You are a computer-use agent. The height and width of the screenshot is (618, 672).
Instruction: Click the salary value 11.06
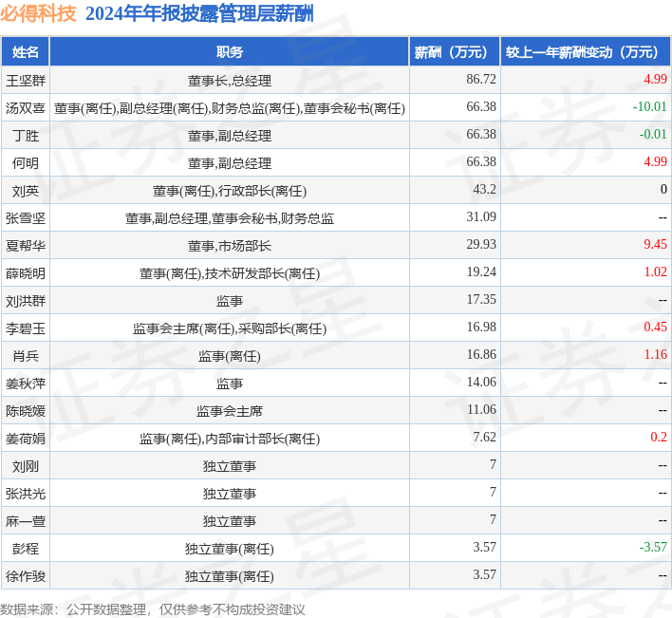tap(481, 410)
